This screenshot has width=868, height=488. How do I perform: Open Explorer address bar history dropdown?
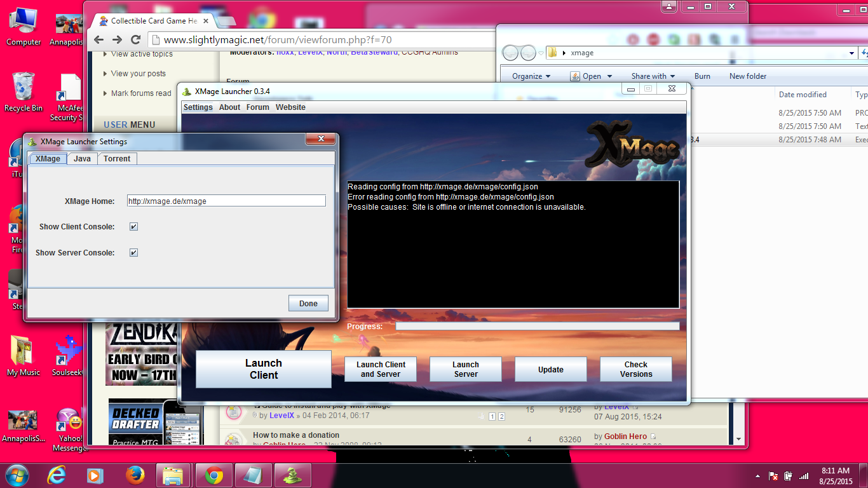point(852,53)
